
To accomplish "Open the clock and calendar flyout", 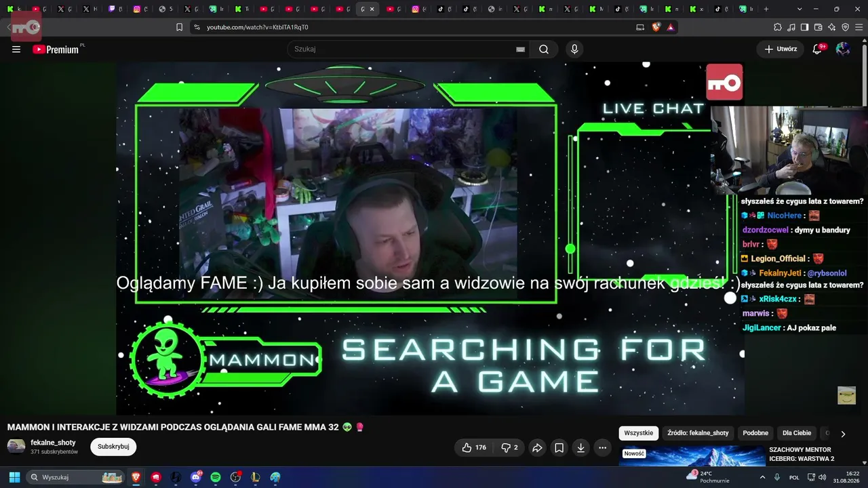I will point(848,477).
